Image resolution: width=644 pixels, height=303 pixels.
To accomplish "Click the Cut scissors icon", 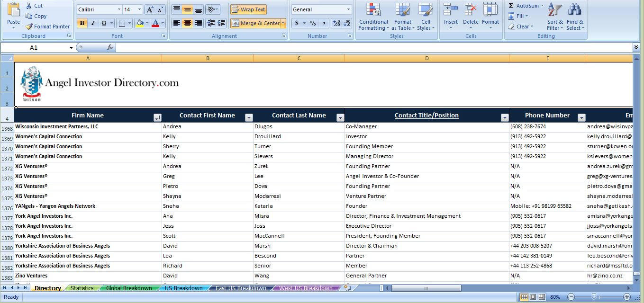I will (x=29, y=6).
